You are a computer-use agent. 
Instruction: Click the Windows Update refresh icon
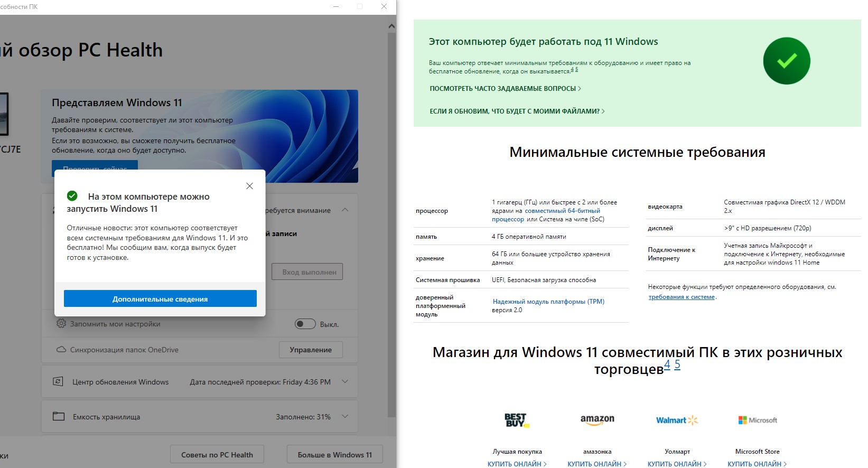58,381
